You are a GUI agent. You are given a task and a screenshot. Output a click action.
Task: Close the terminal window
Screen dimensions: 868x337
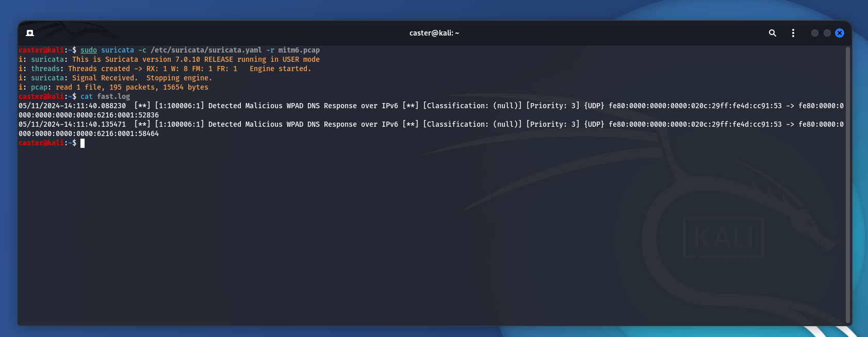point(840,33)
